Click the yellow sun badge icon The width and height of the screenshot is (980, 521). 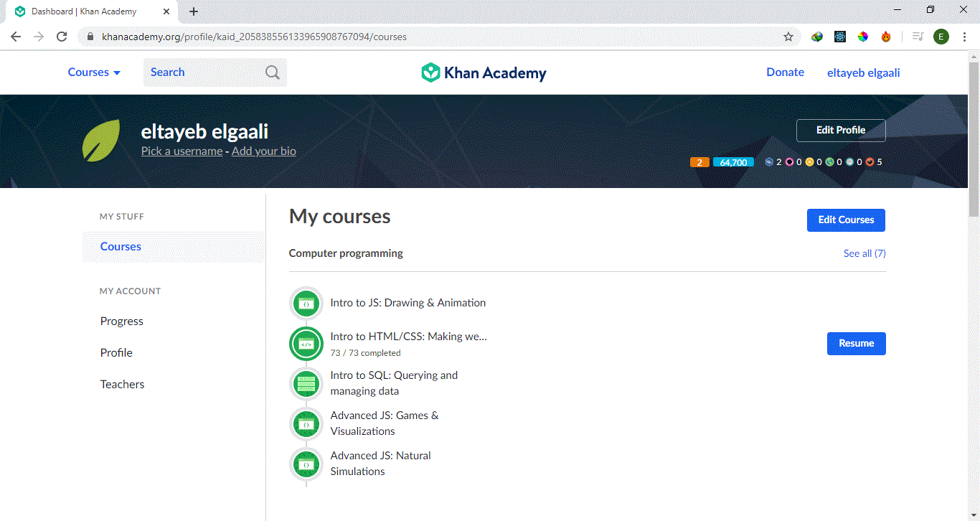point(809,162)
